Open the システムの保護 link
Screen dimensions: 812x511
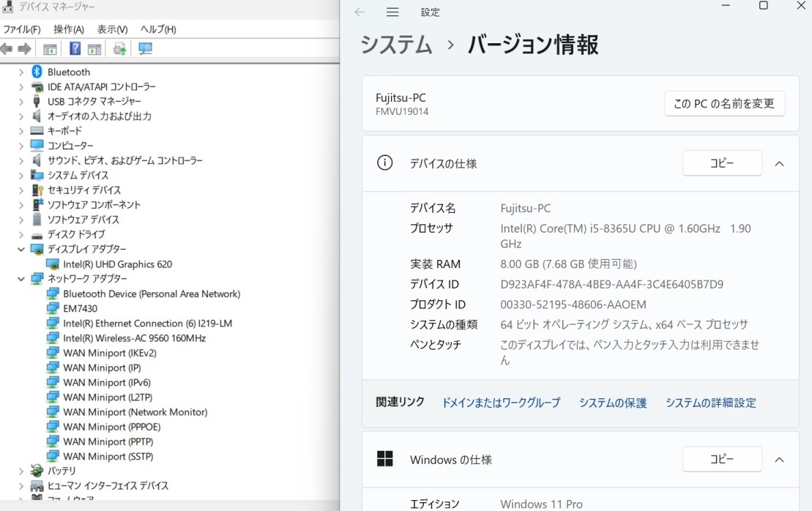613,403
